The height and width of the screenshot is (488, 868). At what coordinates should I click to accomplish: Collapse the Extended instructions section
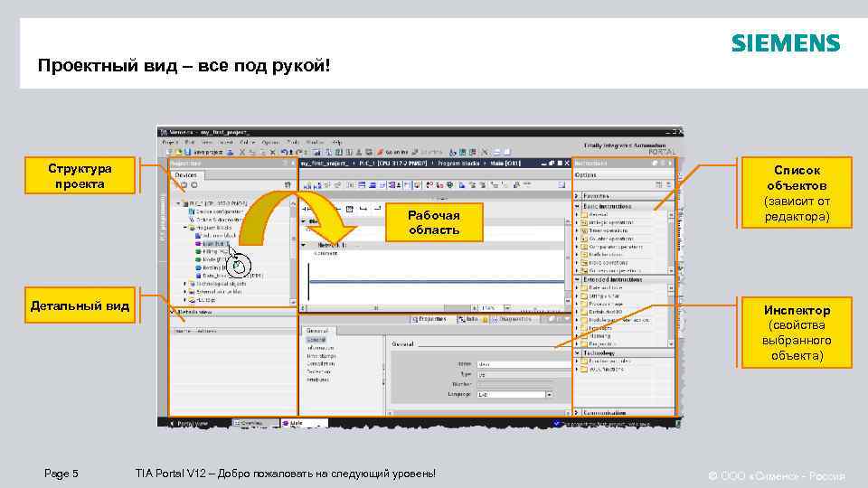(x=577, y=279)
